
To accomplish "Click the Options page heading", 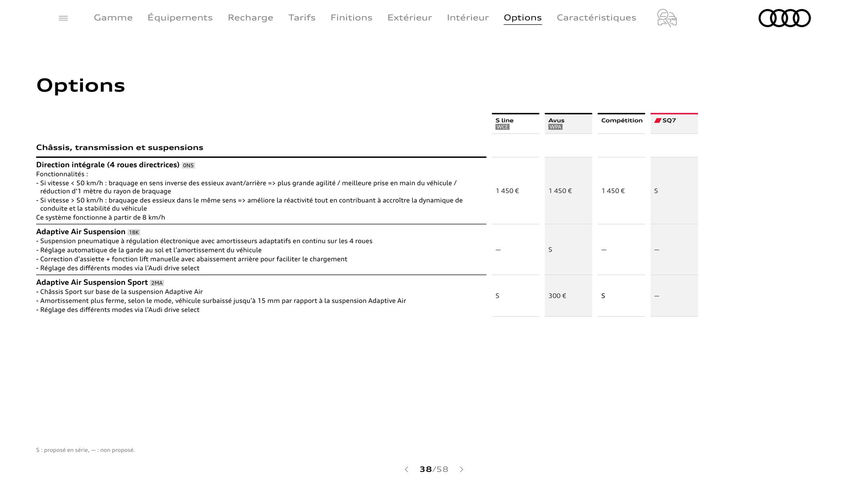I will pos(81,86).
